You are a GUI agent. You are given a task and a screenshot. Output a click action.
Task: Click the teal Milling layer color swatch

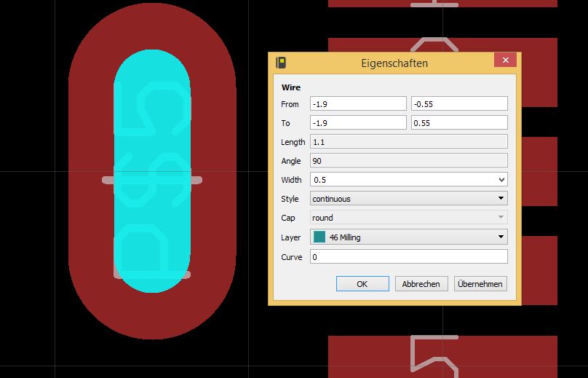point(319,237)
